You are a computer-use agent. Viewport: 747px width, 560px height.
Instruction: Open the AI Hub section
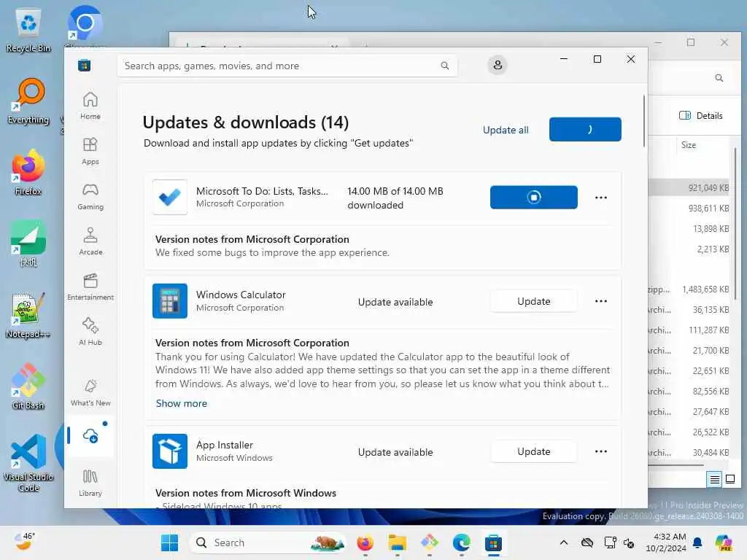(90, 332)
